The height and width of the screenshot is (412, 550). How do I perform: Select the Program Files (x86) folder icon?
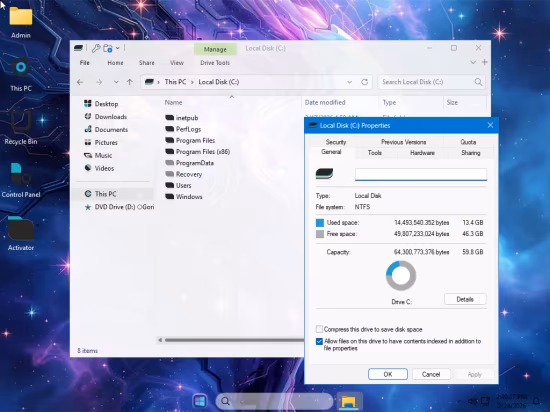pos(170,151)
